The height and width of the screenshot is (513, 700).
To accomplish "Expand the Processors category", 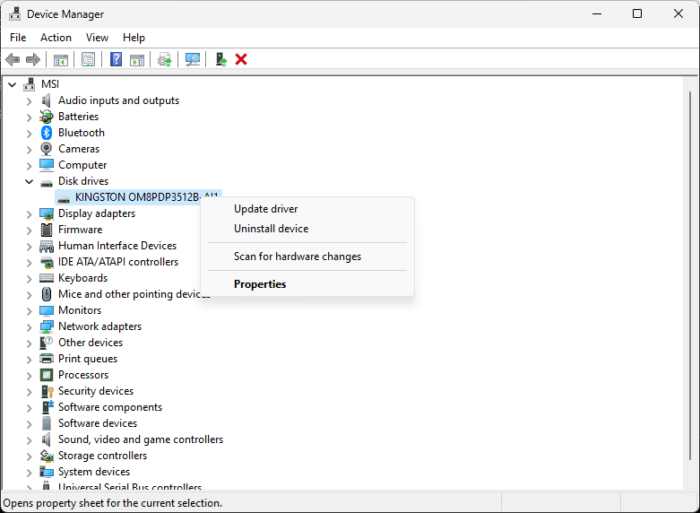I will tap(29, 375).
